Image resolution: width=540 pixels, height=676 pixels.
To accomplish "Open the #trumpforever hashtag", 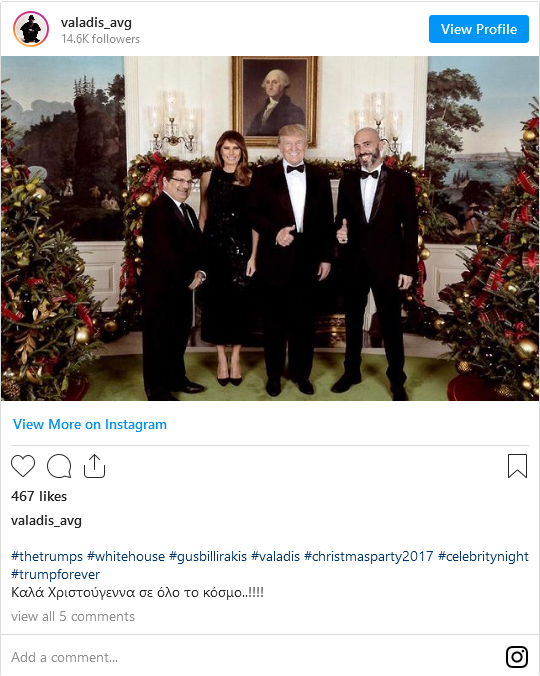I will (56, 575).
